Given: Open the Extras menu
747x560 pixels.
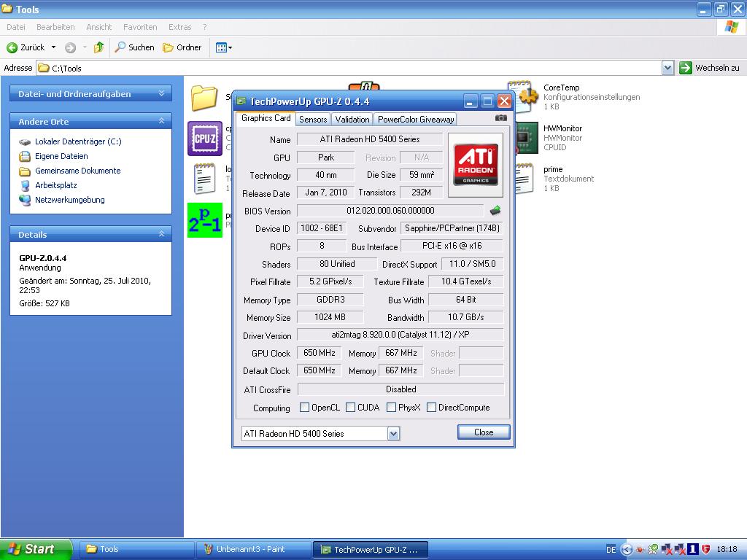Looking at the screenshot, I should [179, 27].
